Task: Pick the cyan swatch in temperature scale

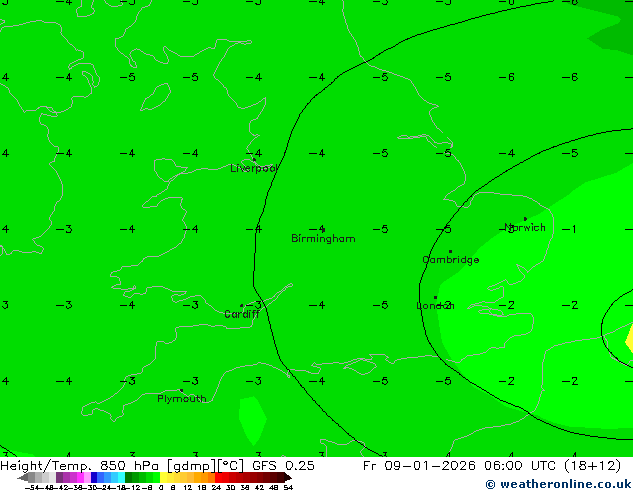Action: [121, 477]
